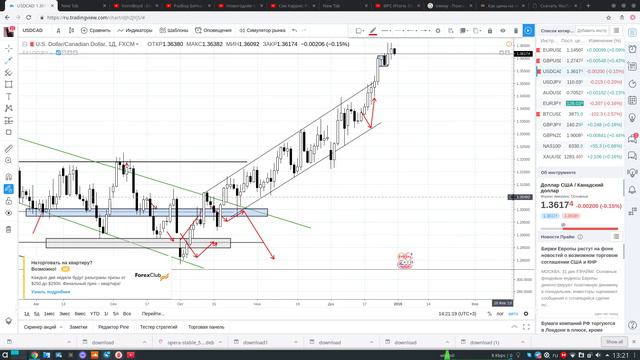Select the ruler measure tool
The image size is (640, 360).
pos(9,149)
